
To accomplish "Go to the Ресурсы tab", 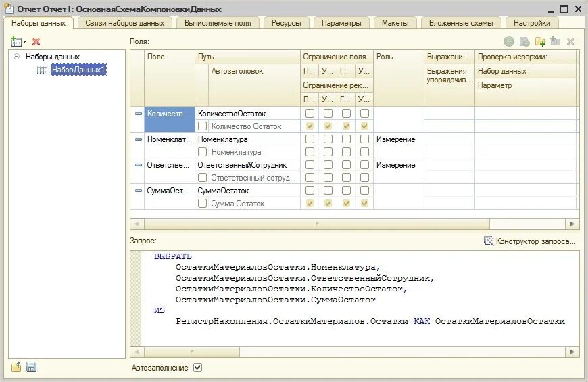I will (x=286, y=23).
